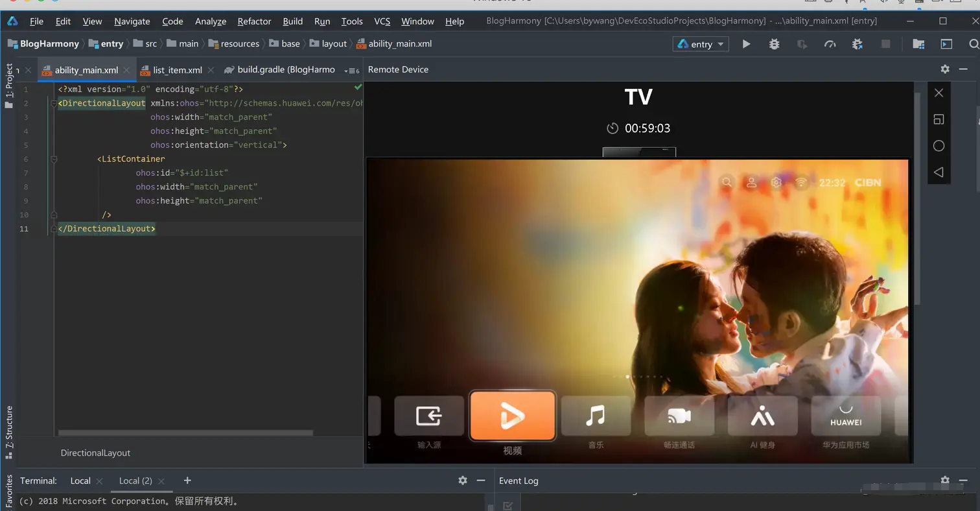Open Remote Device panel settings gear
This screenshot has width=980, height=511.
tap(945, 69)
